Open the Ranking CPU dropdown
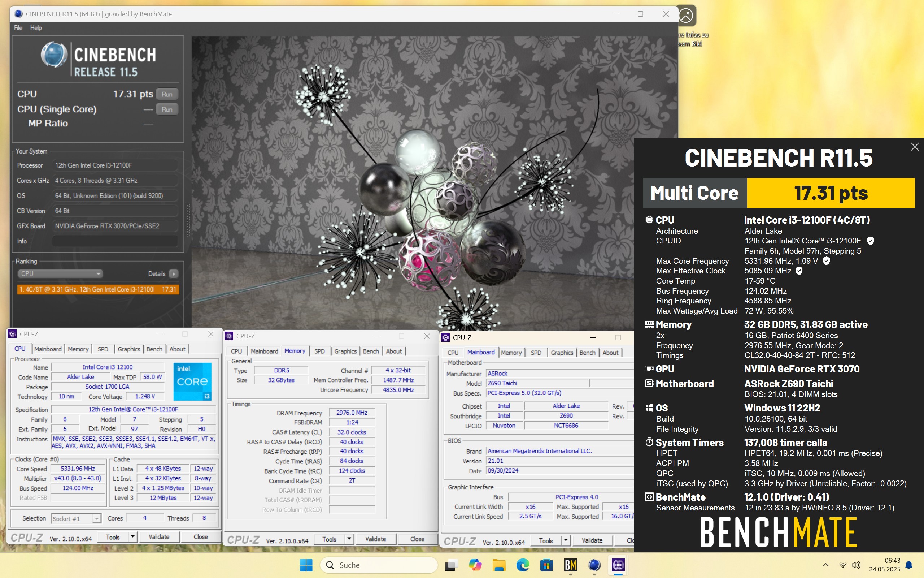924x578 pixels. tap(60, 274)
